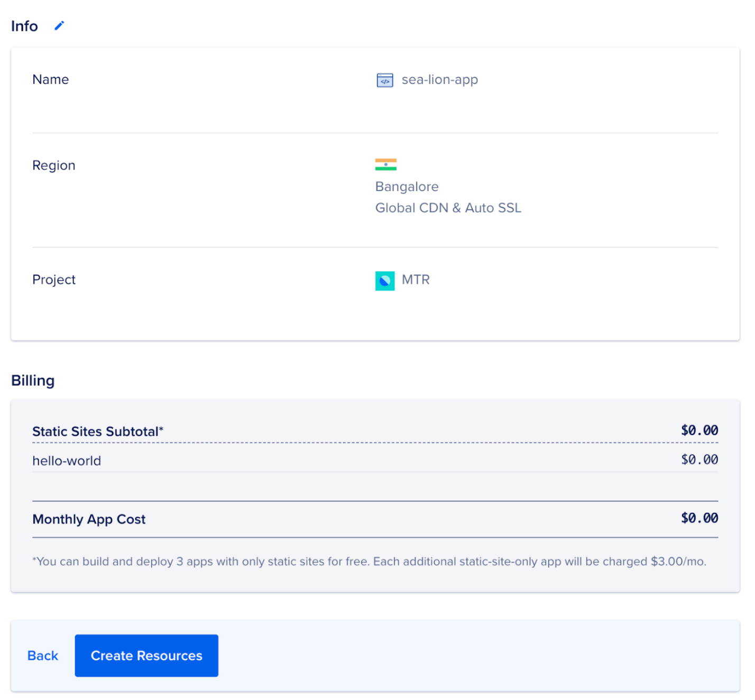Viewport: 755px width, 700px height.
Task: Click the pencil edit icon beside Info
Action: [x=59, y=25]
